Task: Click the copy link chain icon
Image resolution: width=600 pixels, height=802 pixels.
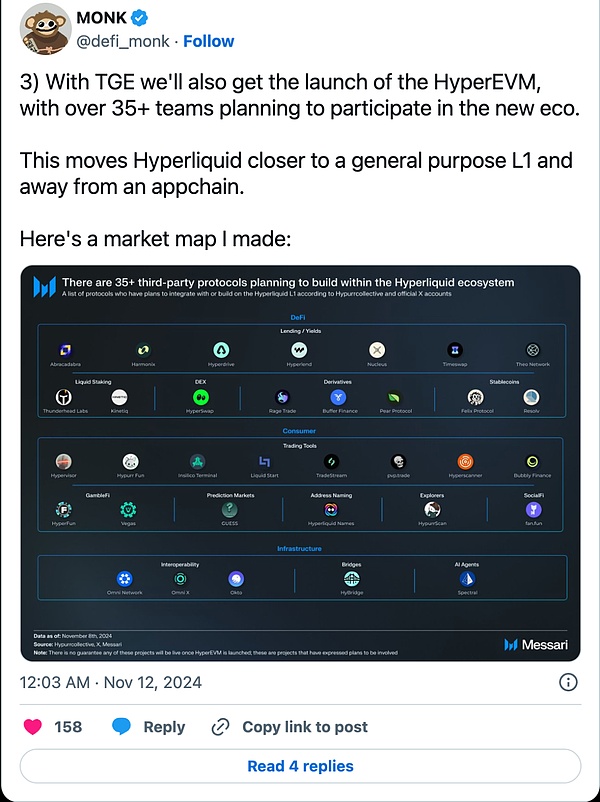Action: point(220,727)
